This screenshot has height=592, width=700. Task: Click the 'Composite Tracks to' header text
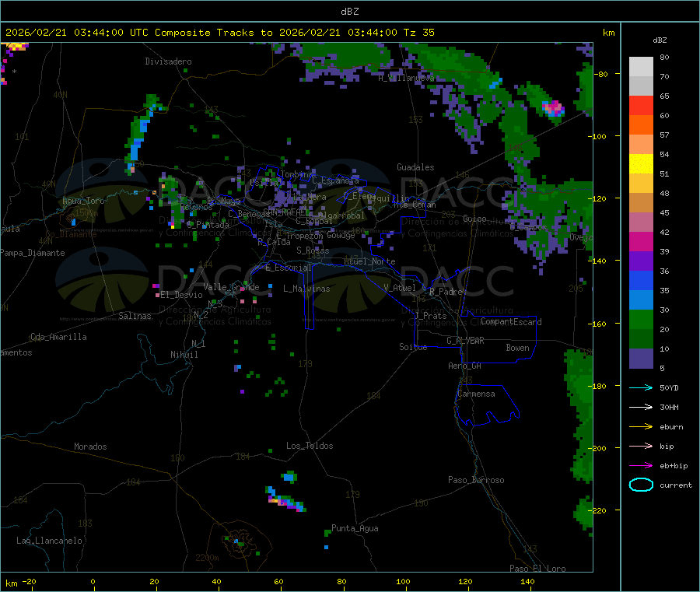[213, 33]
